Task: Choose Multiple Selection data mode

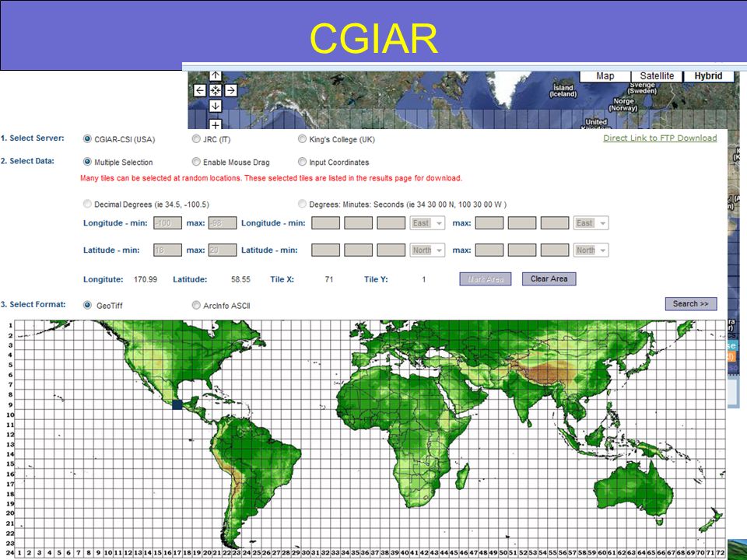Action: tap(87, 162)
